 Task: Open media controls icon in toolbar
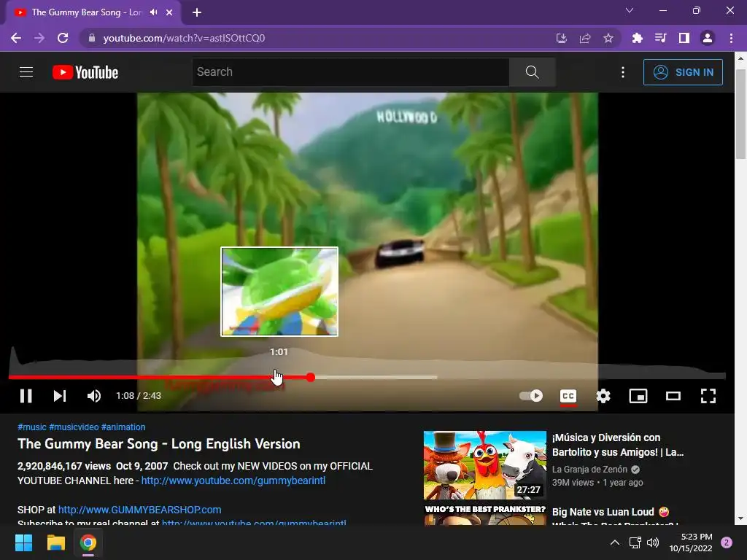point(661,38)
